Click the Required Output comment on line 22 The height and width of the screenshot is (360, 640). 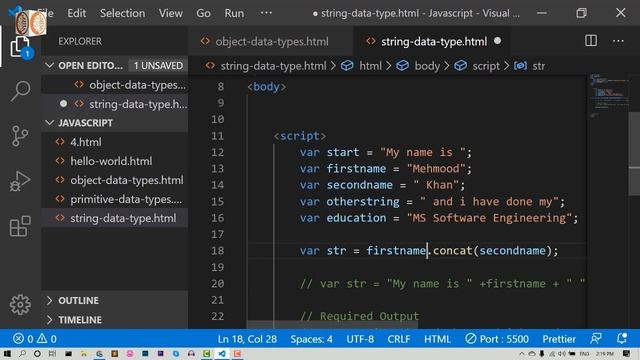(359, 316)
